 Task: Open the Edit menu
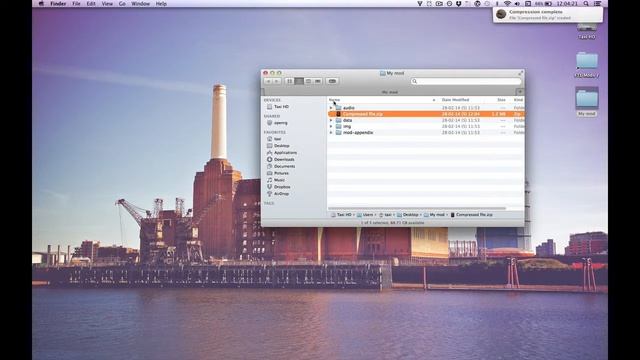91,4
